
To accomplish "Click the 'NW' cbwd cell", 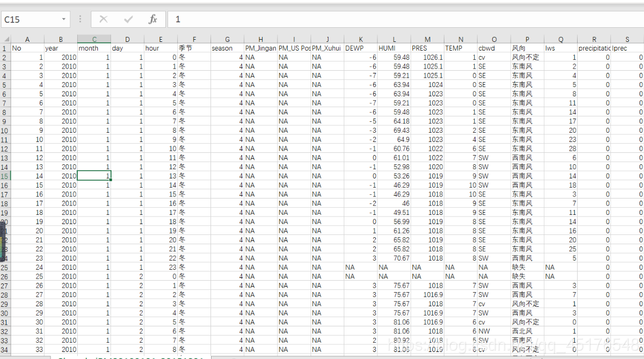I will (x=494, y=331).
